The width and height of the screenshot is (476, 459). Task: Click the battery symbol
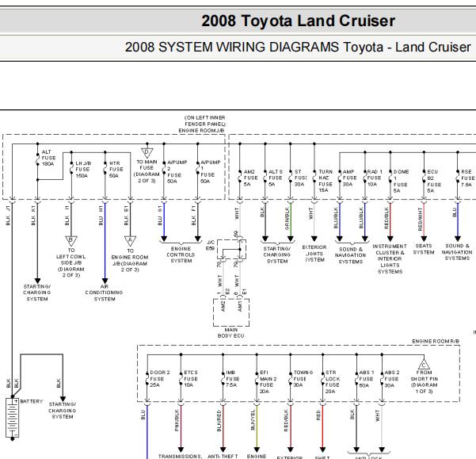pos(13,418)
